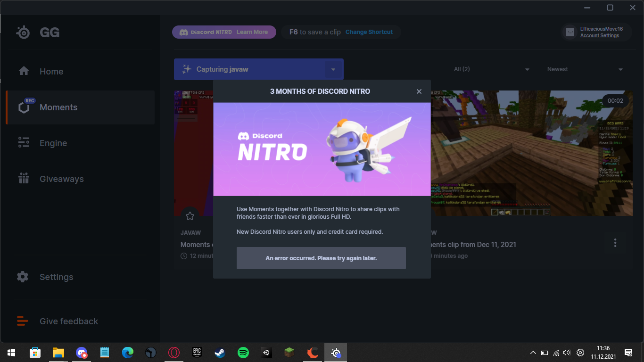Click the JAVAW label under the first clip
644x362 pixels.
(190, 233)
